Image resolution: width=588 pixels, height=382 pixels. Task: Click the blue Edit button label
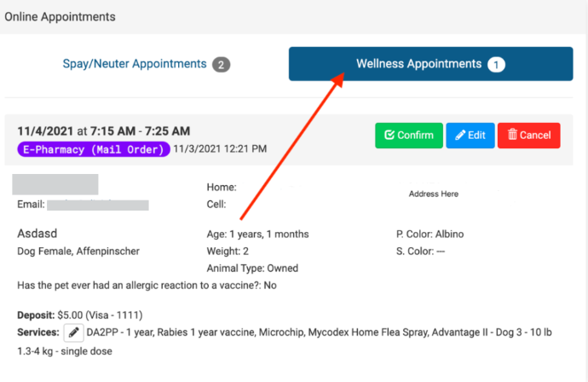pos(476,136)
